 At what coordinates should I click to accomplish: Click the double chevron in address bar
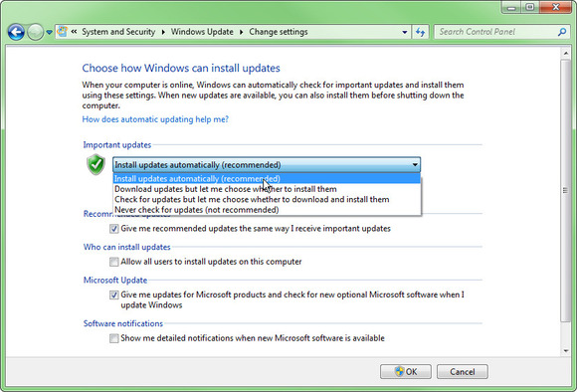tap(74, 32)
